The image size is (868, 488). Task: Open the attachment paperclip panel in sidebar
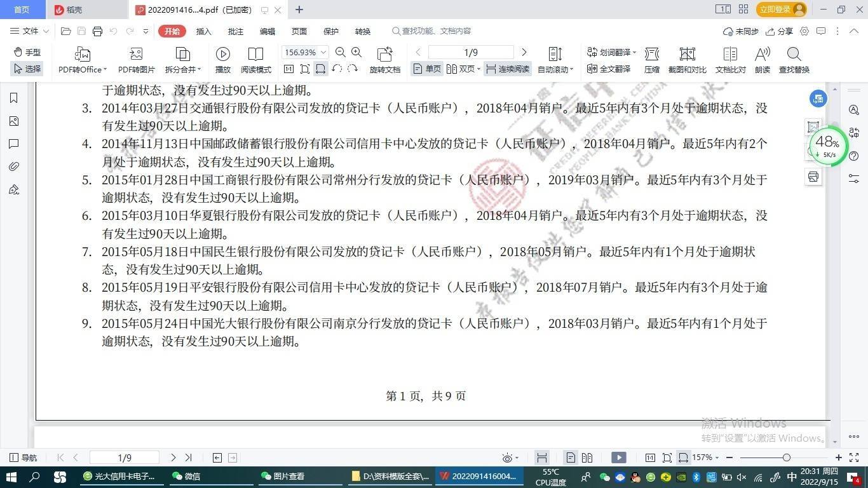pos(14,166)
